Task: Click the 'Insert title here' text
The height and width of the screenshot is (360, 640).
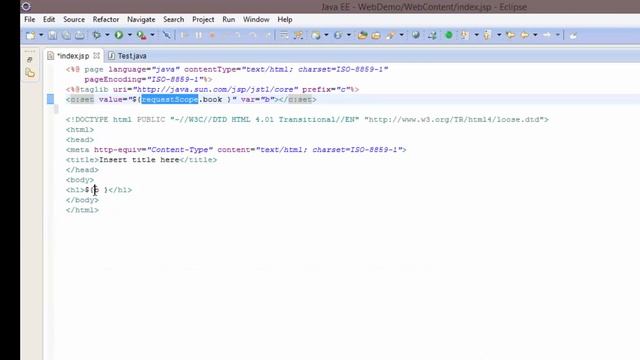Action: [x=139, y=160]
